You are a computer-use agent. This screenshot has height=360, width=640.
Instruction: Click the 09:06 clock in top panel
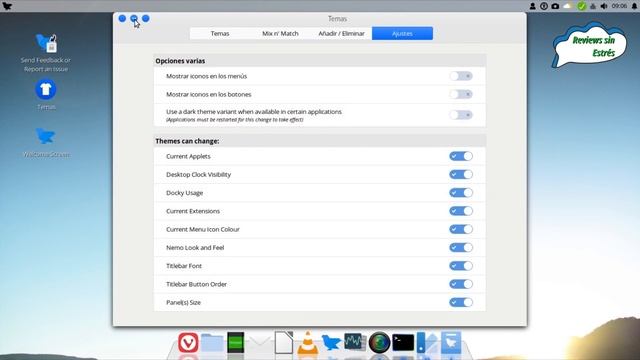619,6
